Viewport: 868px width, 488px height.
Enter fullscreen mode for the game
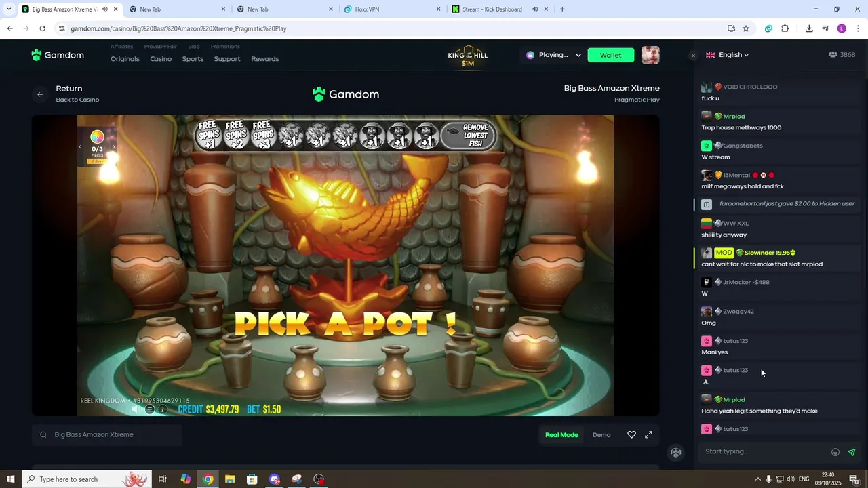(648, 435)
